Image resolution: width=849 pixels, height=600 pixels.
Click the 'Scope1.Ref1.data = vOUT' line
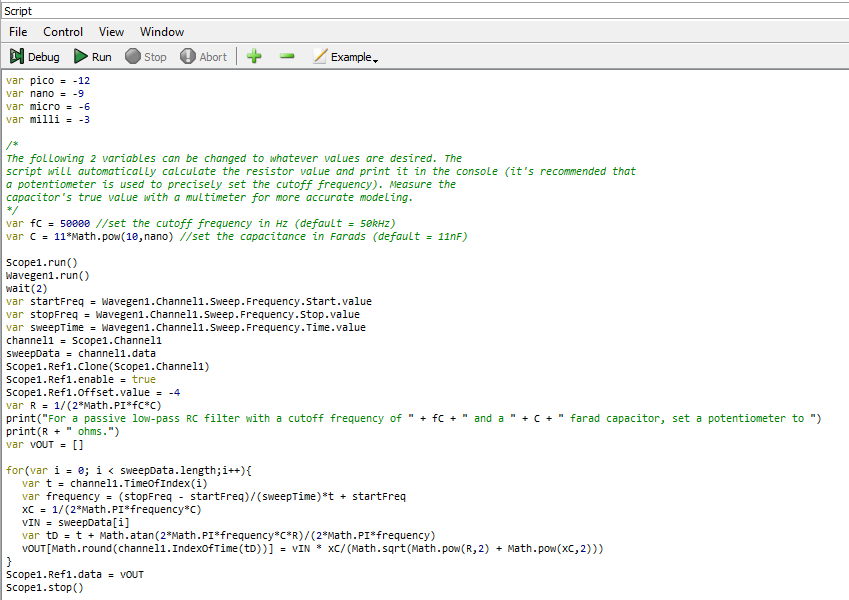[75, 575]
